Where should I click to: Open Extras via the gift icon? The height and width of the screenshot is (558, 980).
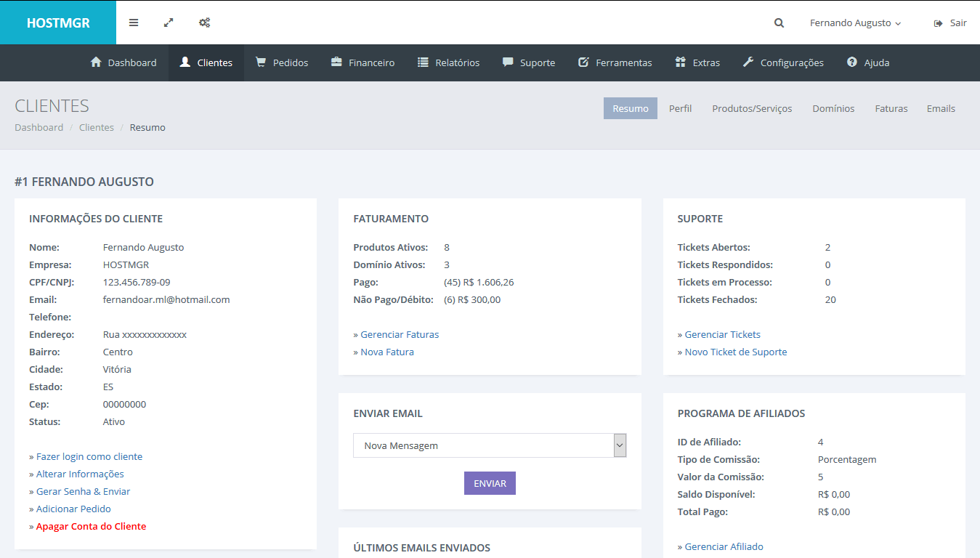(x=680, y=62)
